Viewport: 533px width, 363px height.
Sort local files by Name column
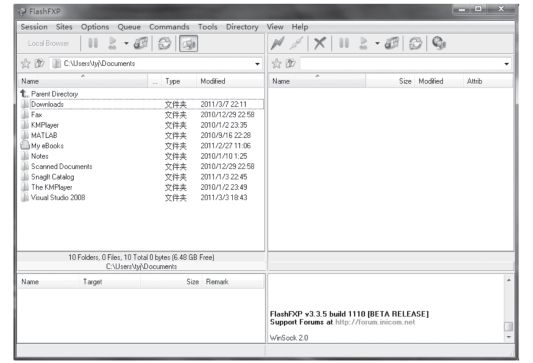coord(83,81)
